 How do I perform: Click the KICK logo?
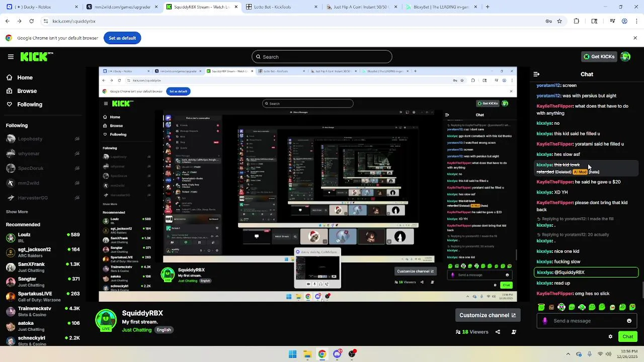coord(36,57)
